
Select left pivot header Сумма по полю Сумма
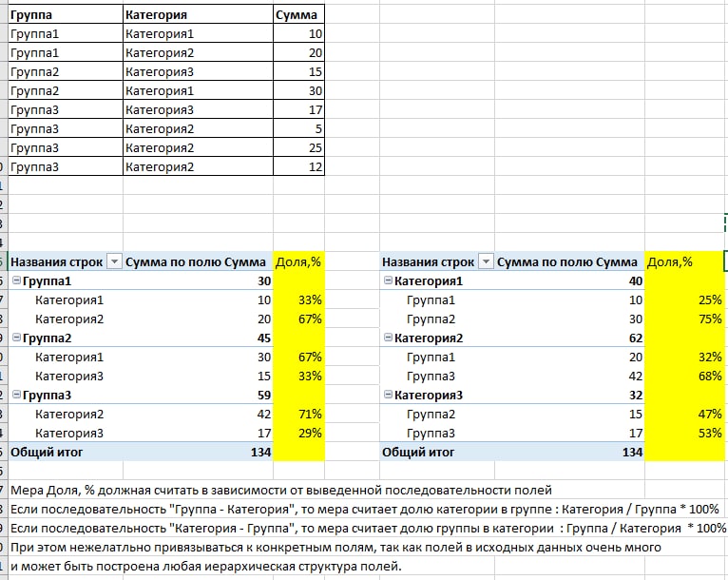[199, 261]
